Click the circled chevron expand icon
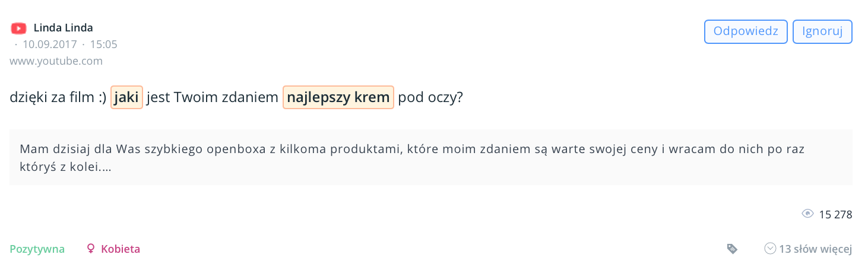This screenshot has width=868, height=267. point(770,249)
